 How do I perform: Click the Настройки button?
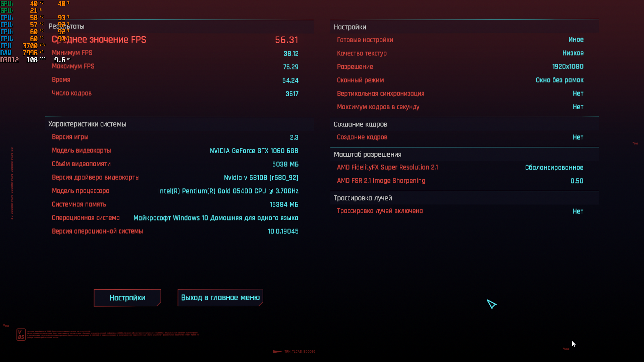127,298
